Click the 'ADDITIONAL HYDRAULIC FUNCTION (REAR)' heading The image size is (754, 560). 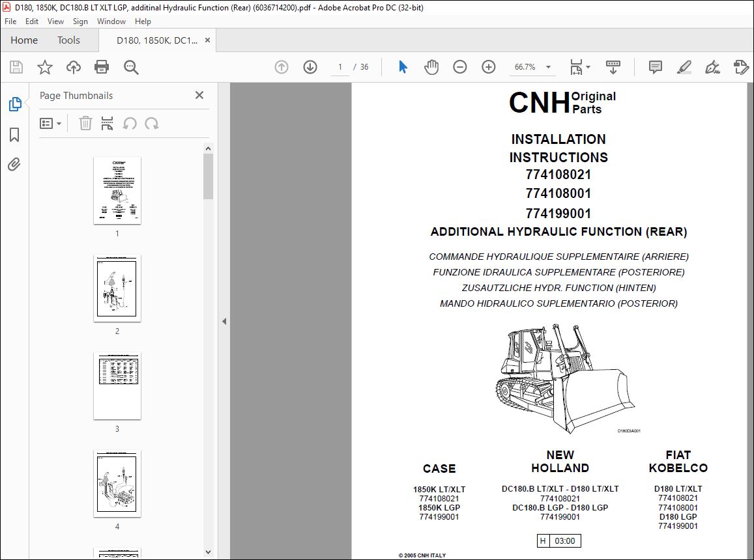[x=558, y=232]
